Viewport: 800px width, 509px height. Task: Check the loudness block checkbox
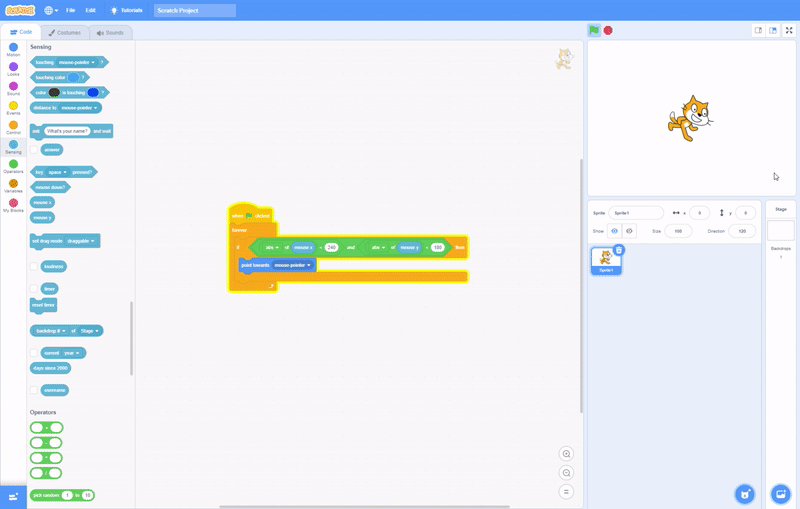(x=34, y=267)
